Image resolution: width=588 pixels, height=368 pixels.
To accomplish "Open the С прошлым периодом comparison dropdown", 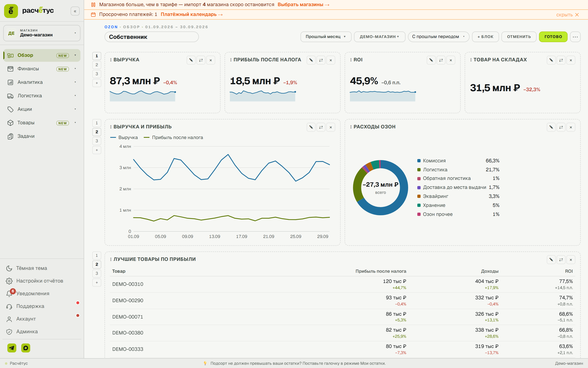I will pyautogui.click(x=438, y=37).
